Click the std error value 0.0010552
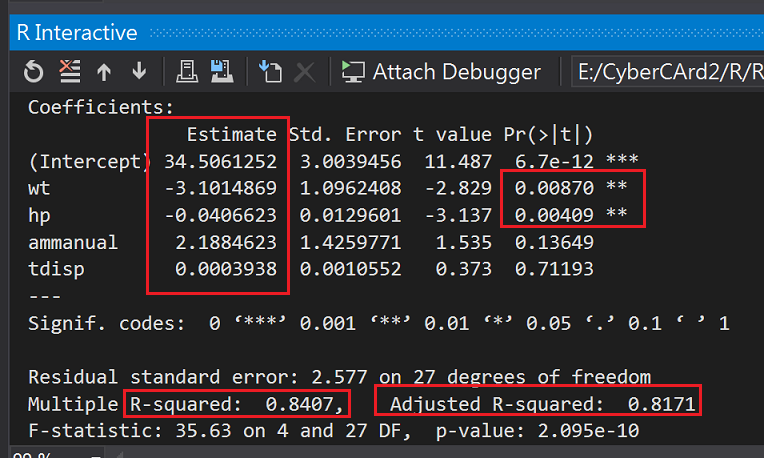The width and height of the screenshot is (764, 458). (351, 269)
